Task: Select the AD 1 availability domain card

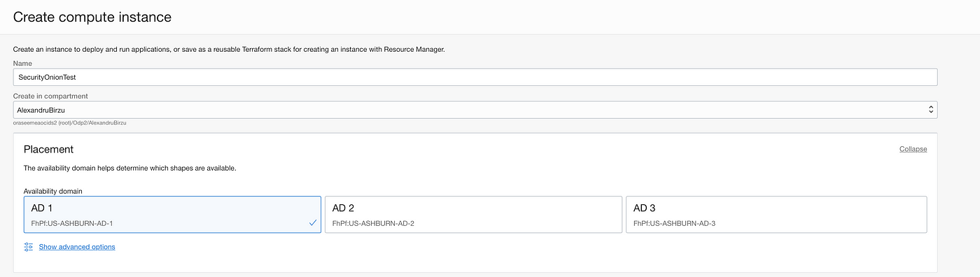Action: tap(172, 214)
